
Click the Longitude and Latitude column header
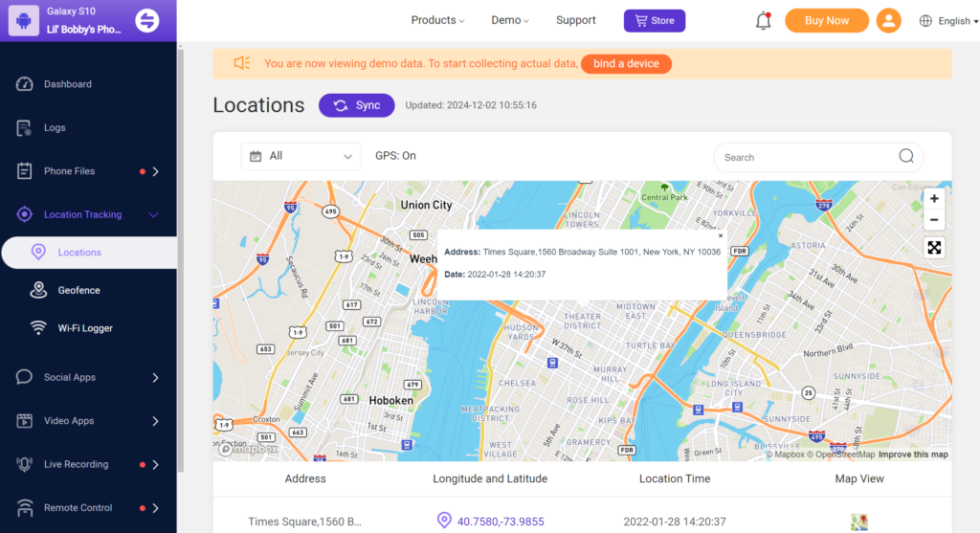click(x=490, y=478)
